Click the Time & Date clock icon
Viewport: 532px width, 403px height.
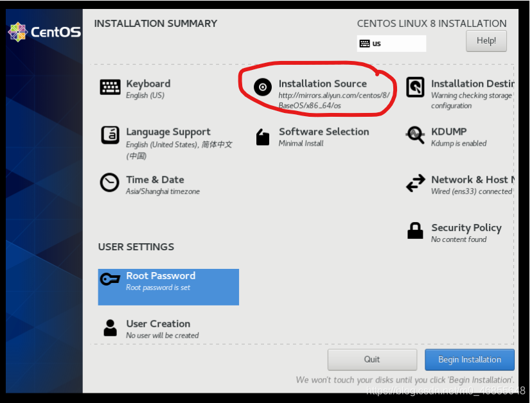pos(110,183)
